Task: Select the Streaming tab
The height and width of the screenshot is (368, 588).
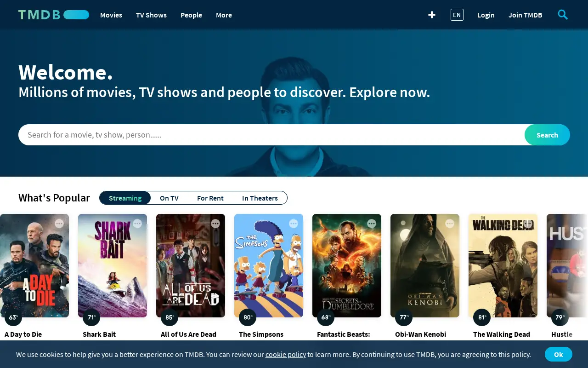Action: [x=125, y=198]
